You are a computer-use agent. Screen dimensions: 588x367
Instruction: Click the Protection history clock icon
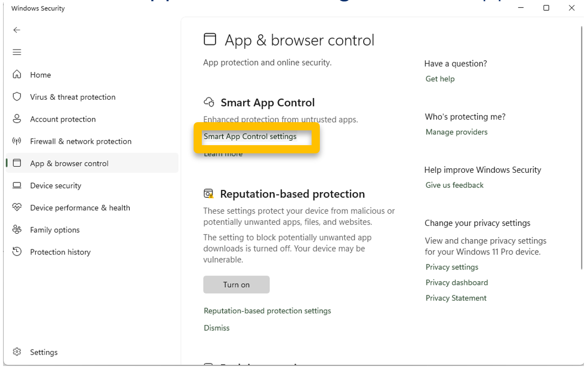17,251
